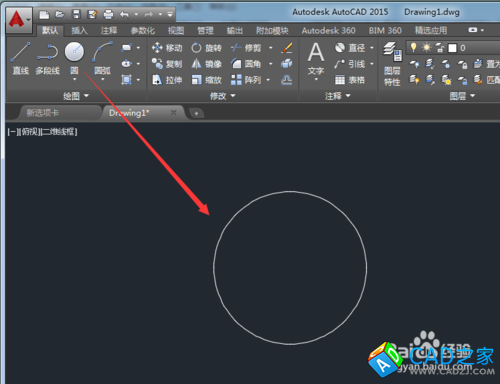Activate the Move (移动) command
The height and width of the screenshot is (384, 500).
point(167,48)
